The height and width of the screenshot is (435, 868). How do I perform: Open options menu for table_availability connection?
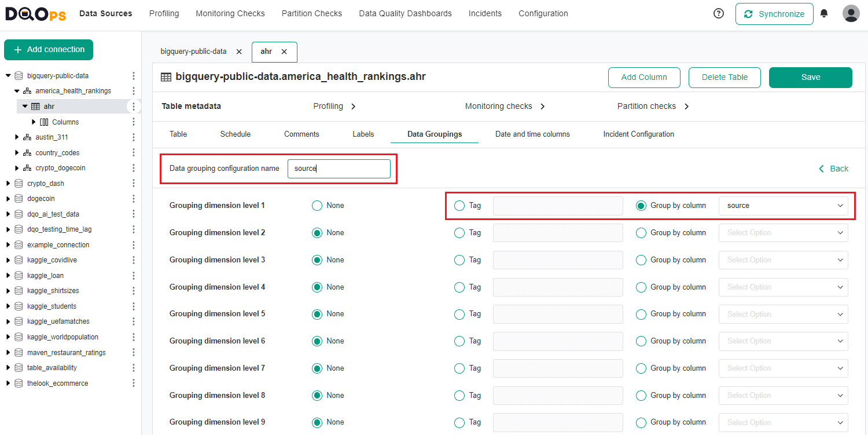click(134, 368)
